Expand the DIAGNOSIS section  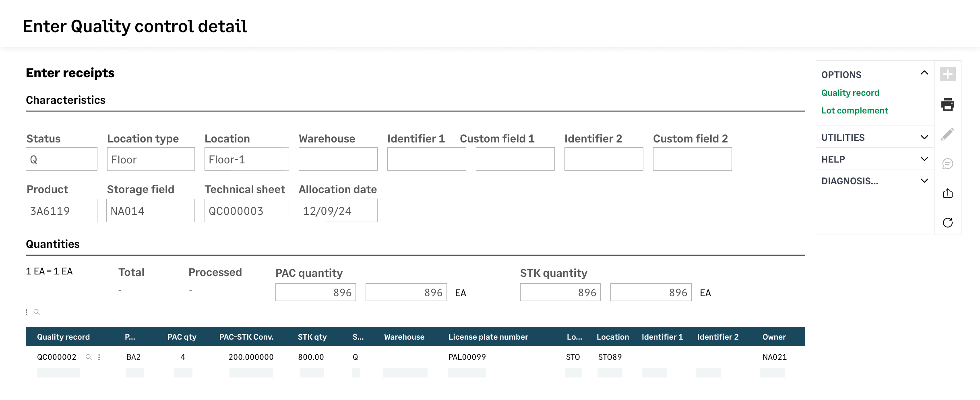coord(924,181)
